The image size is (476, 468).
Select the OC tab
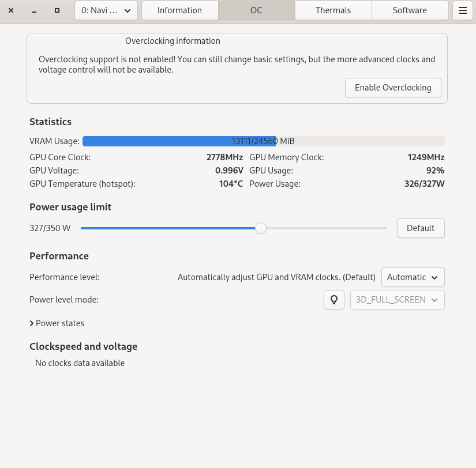pyautogui.click(x=257, y=10)
